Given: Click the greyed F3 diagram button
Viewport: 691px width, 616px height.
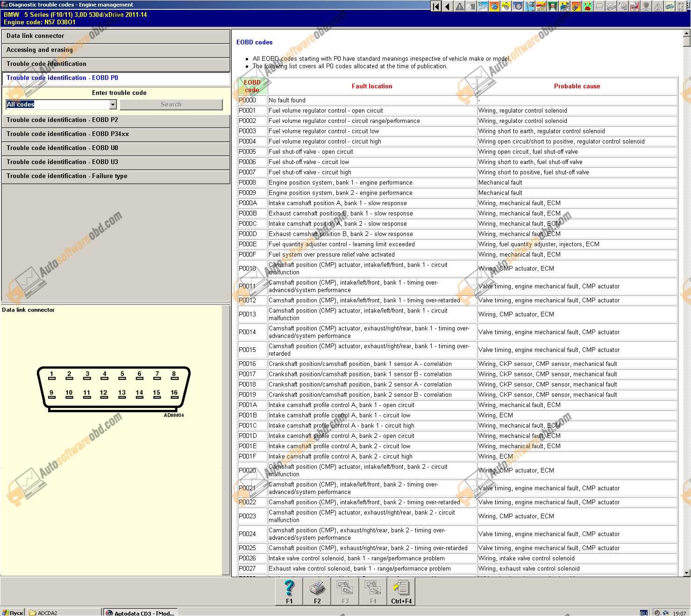Looking at the screenshot, I should pyautogui.click(x=345, y=592).
